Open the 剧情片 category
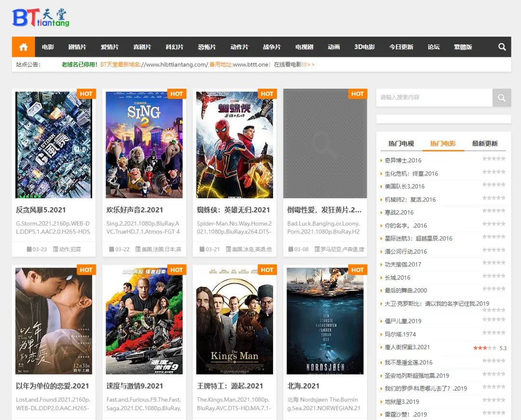Image resolution: width=521 pixels, height=420 pixels. click(77, 47)
